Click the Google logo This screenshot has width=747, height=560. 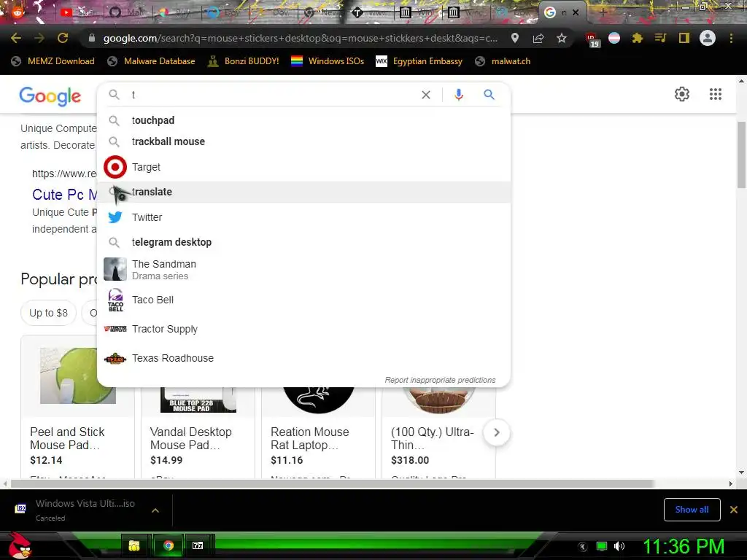click(x=50, y=96)
